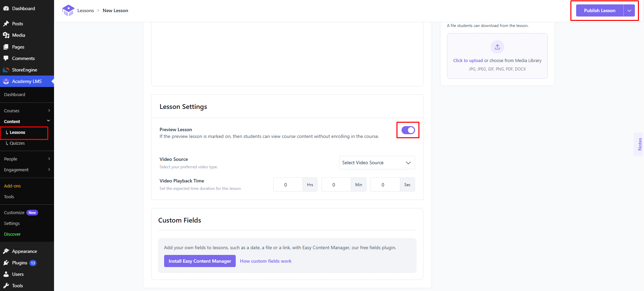Viewport: 644px width, 291px height.
Task: Open the Select Video Source dropdown
Action: (377, 163)
